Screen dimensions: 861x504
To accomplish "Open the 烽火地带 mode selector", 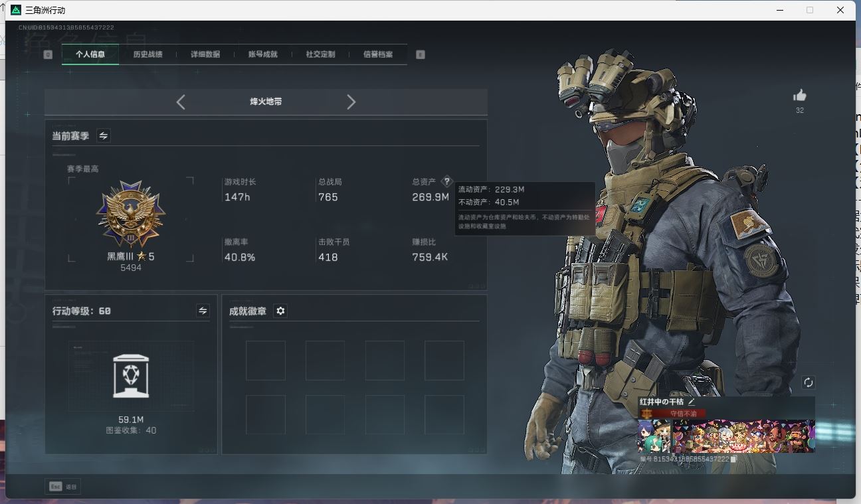I will (266, 102).
